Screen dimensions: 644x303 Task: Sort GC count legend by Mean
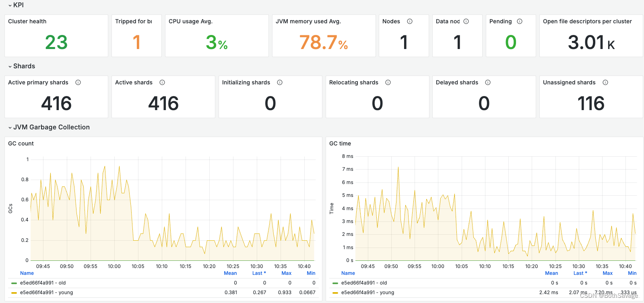[x=230, y=273]
